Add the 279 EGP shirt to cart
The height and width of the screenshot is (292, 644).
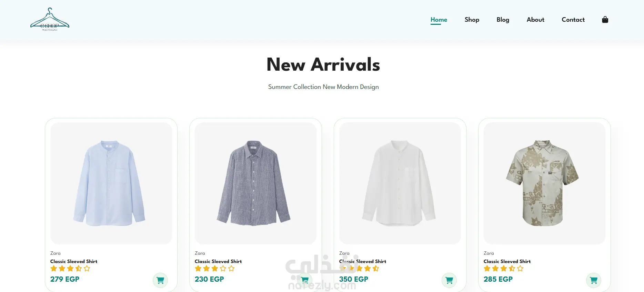pos(160,280)
